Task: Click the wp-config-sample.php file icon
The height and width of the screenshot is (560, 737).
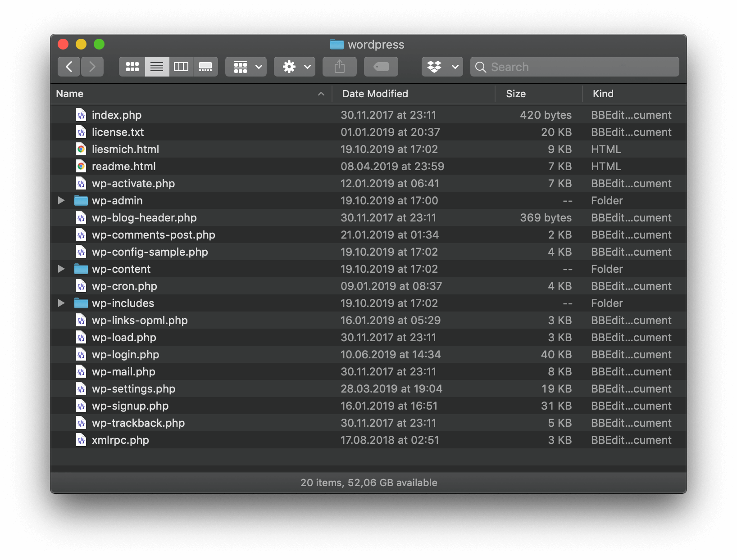Action: pos(81,252)
